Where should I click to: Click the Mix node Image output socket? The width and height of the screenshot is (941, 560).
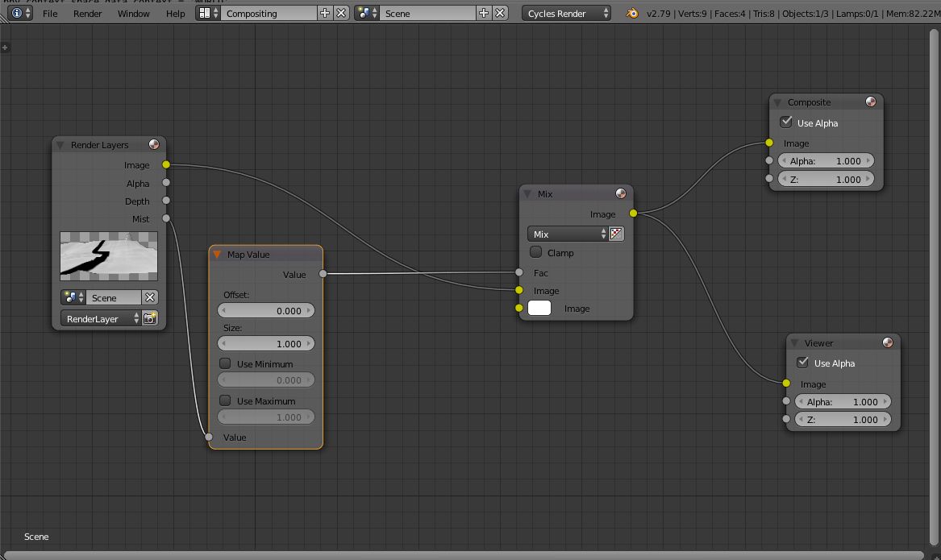click(633, 214)
